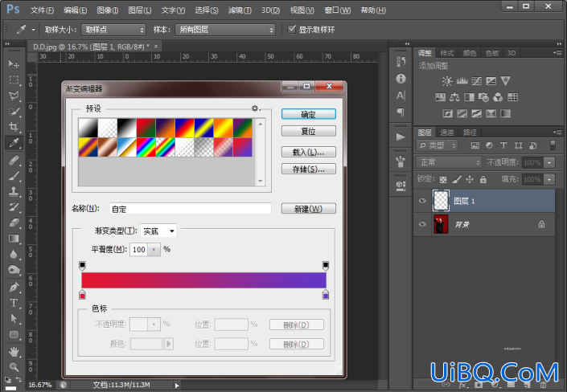The image size is (567, 392).
Task: Open the 文件(F) menu
Action: pyautogui.click(x=42, y=10)
